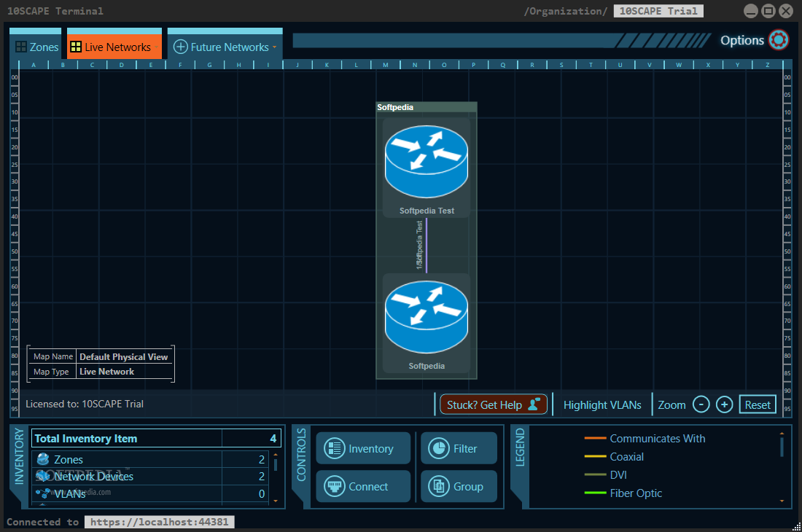
Task: Click the orange Communicates With swatch
Action: (596, 439)
